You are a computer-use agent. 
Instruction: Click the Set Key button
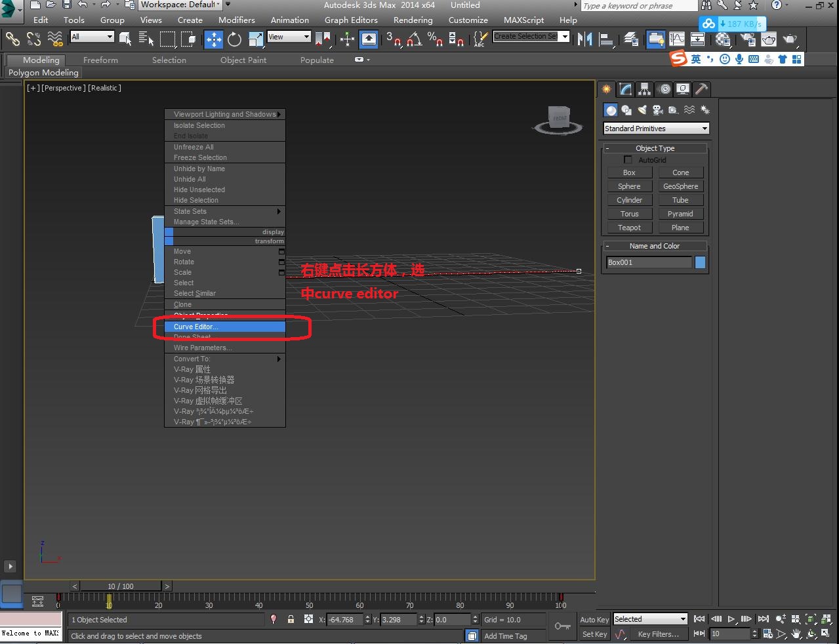(594, 634)
